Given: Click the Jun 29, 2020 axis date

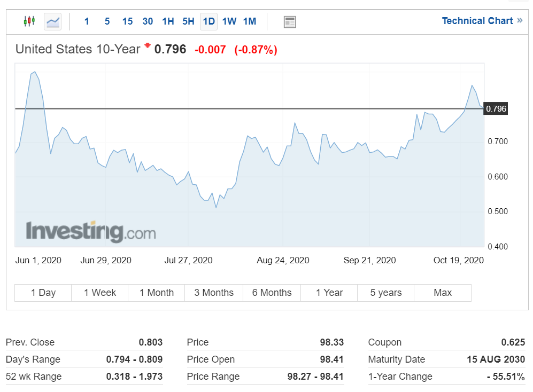Looking at the screenshot, I should 106,260.
